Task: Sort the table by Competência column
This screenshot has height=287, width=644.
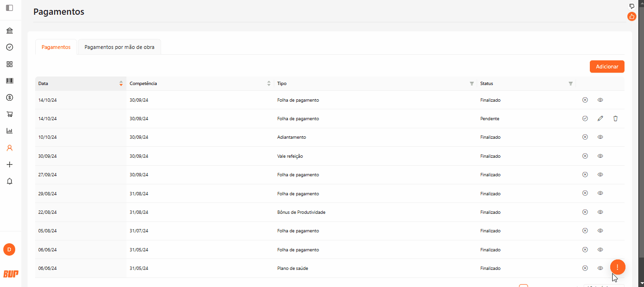Action: (x=269, y=84)
